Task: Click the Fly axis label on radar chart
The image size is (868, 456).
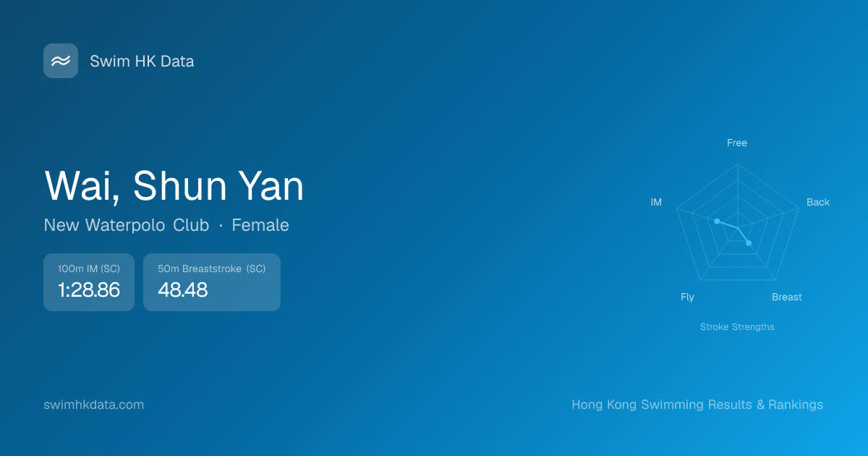Action: coord(687,297)
